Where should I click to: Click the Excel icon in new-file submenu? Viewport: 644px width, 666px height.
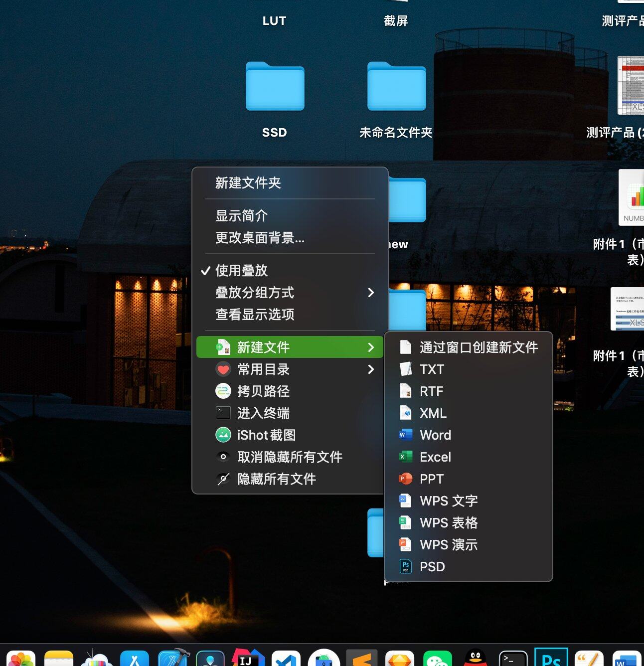click(406, 457)
